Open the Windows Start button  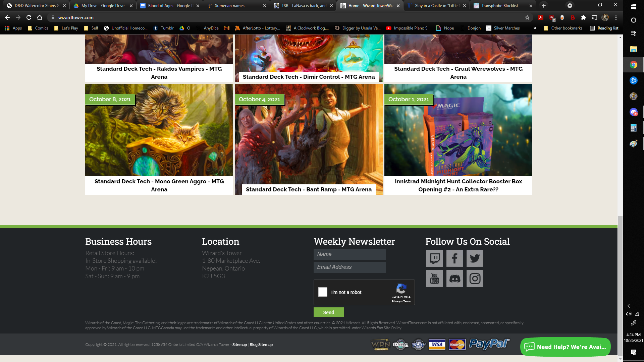click(634, 7)
